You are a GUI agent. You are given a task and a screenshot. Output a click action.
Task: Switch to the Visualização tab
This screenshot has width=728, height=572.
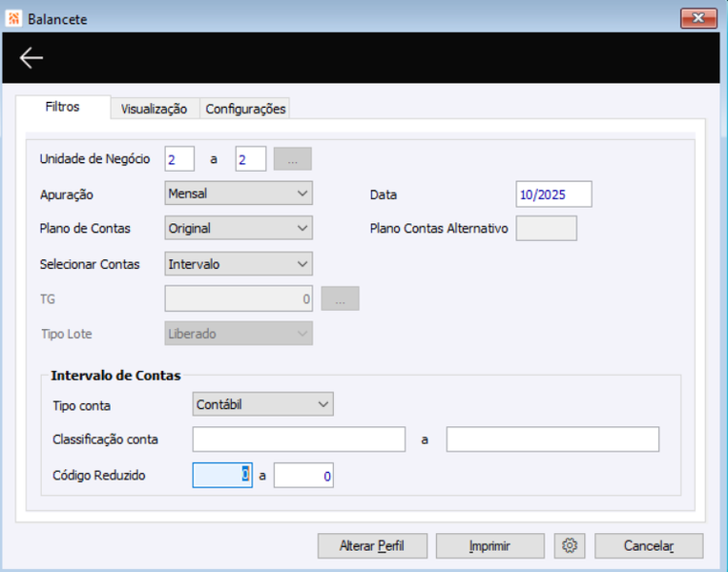(155, 109)
